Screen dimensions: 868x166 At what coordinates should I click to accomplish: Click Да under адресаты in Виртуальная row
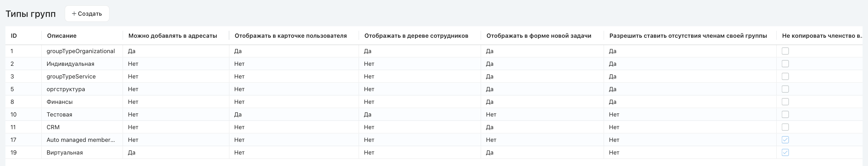click(132, 152)
